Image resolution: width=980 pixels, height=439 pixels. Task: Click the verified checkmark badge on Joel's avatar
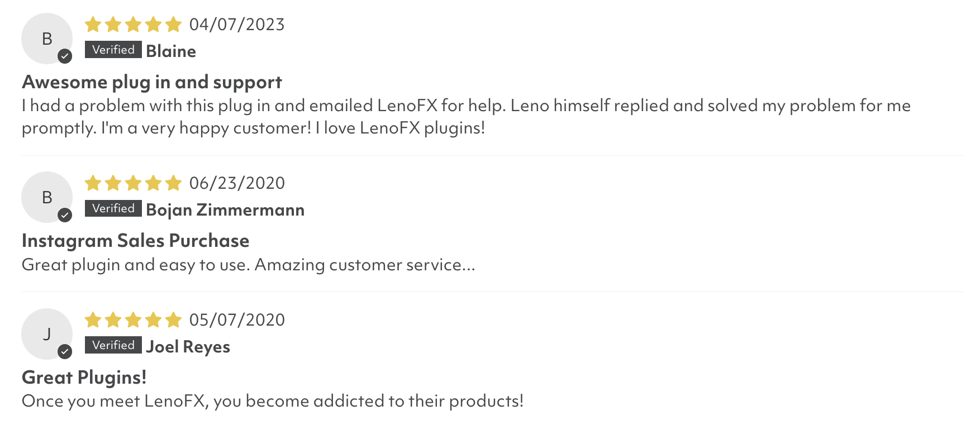click(x=65, y=351)
